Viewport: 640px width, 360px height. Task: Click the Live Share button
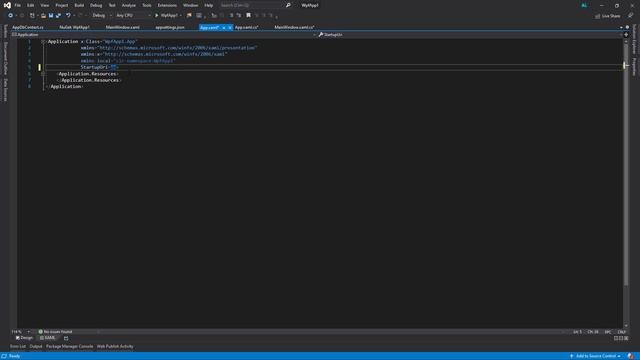607,16
